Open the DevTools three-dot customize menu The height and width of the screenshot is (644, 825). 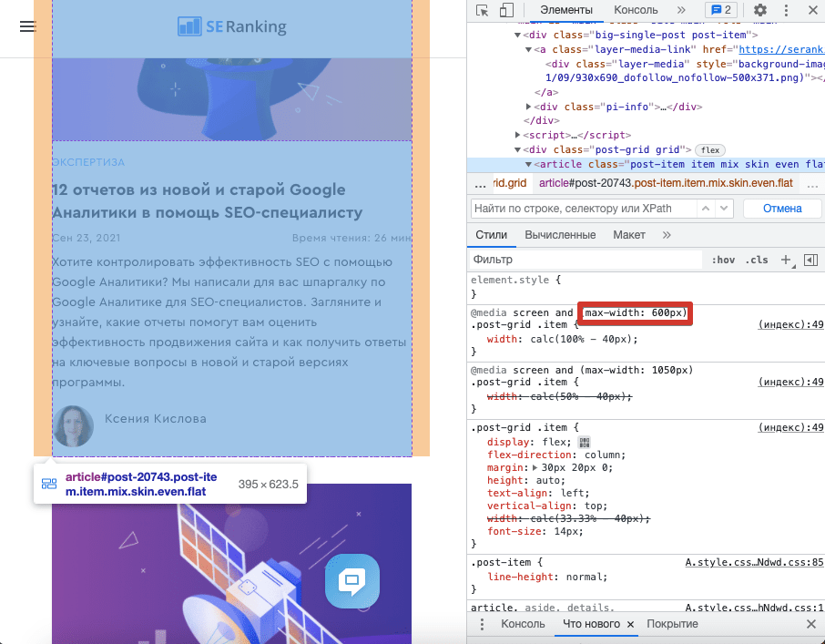pyautogui.click(x=786, y=10)
